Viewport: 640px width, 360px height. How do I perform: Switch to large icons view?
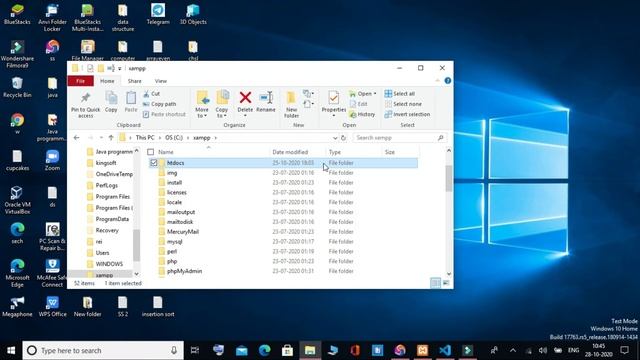click(x=446, y=282)
